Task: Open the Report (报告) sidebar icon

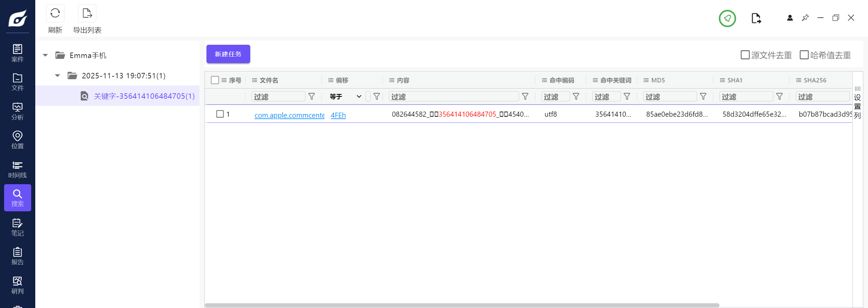Action: click(x=17, y=256)
